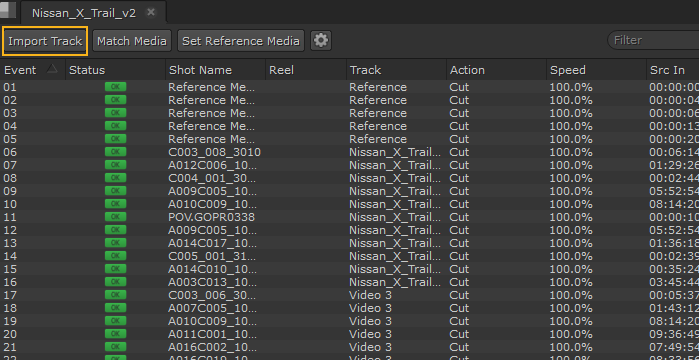Open settings via the gear icon
The image size is (699, 360).
coord(321,41)
